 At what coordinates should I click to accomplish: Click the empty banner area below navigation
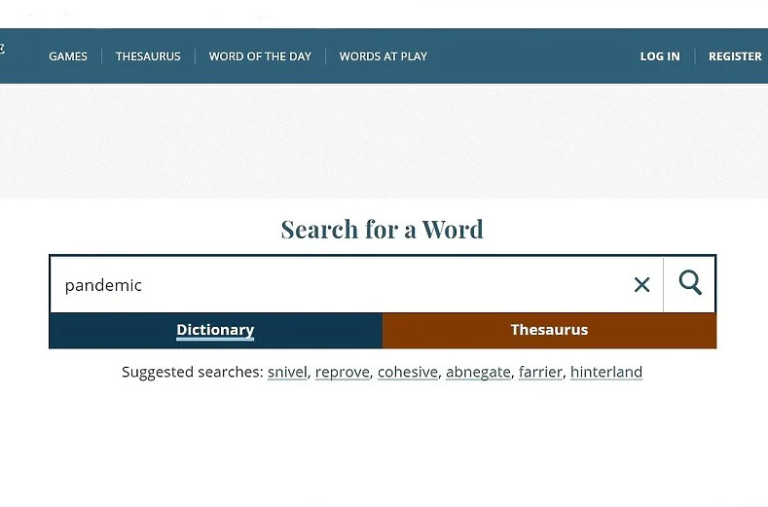[384, 140]
